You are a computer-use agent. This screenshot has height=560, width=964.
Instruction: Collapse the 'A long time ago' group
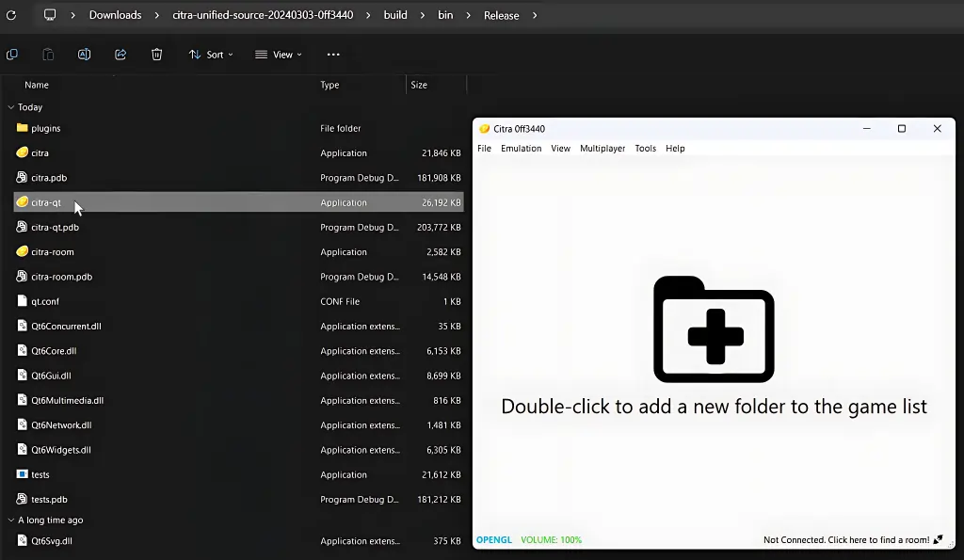click(11, 520)
